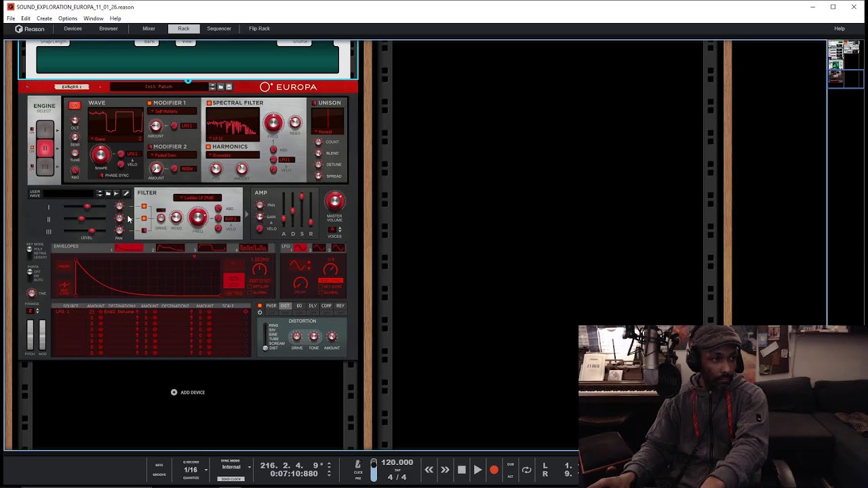
Task: Switch to the Mixer view
Action: [149, 28]
